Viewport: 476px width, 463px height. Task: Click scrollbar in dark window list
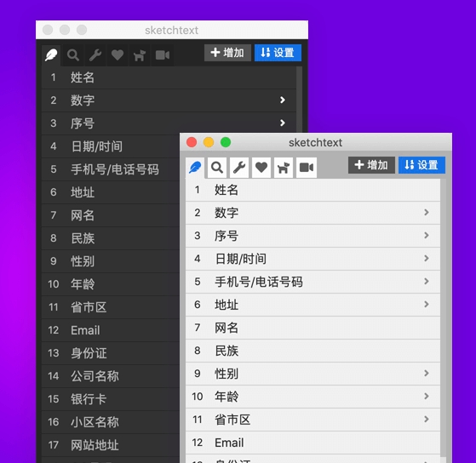pos(299,100)
